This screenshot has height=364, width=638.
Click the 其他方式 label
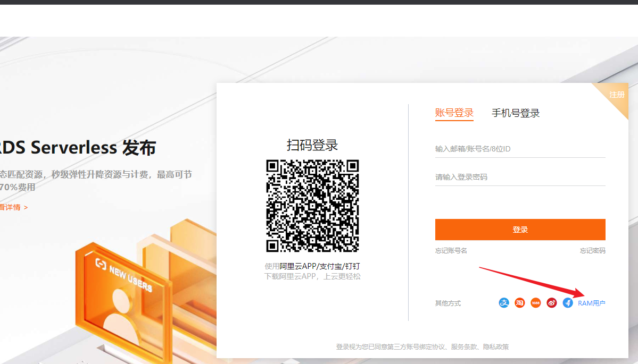coord(448,303)
